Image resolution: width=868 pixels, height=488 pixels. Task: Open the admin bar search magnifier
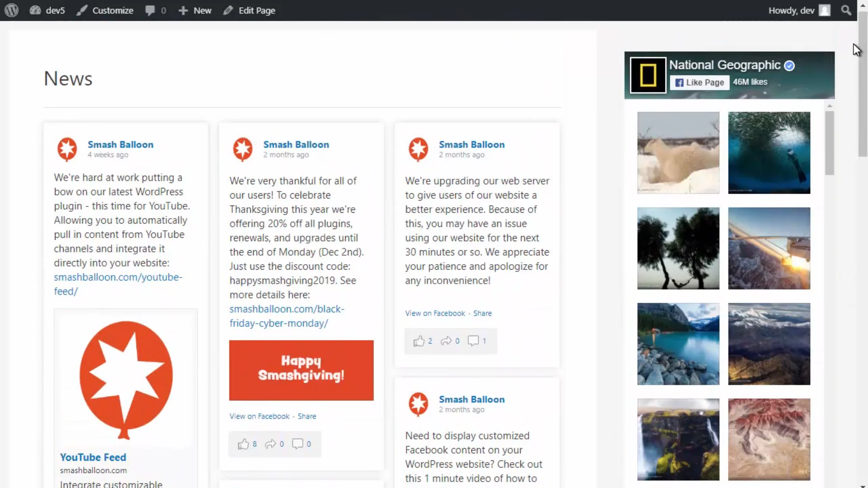846,10
